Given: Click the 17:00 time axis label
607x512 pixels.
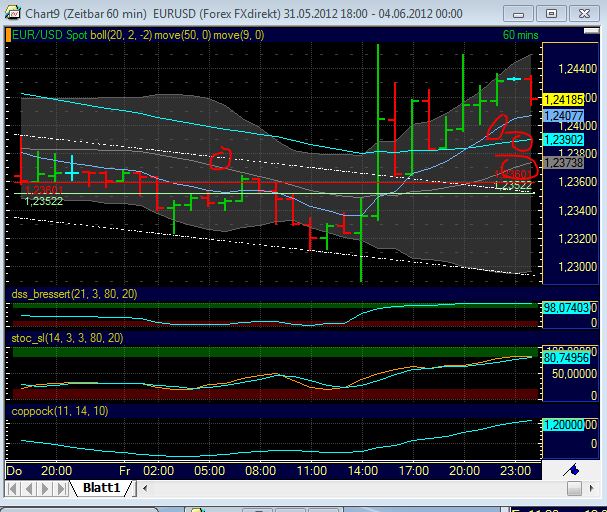Looking at the screenshot, I should (x=414, y=471).
